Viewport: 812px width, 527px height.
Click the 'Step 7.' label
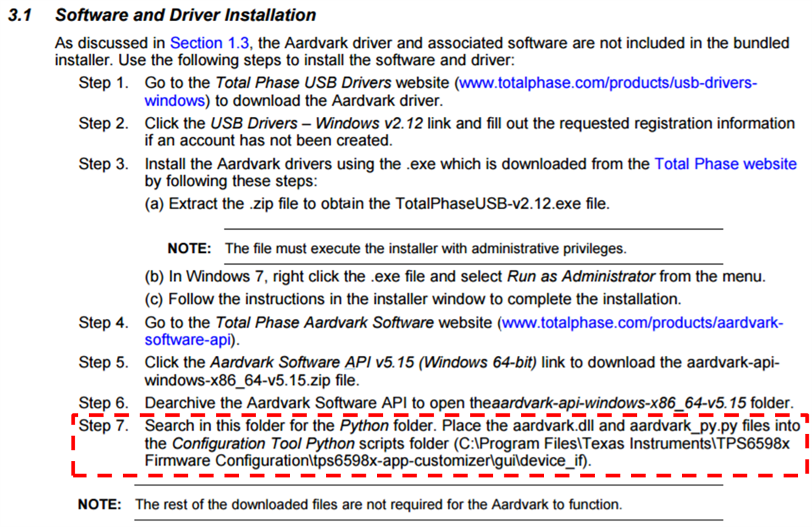(x=104, y=425)
